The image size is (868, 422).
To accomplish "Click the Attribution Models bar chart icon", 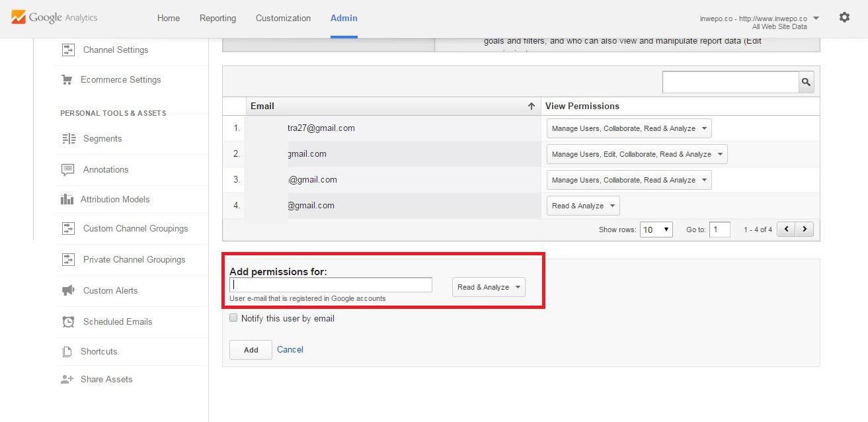I will point(67,199).
